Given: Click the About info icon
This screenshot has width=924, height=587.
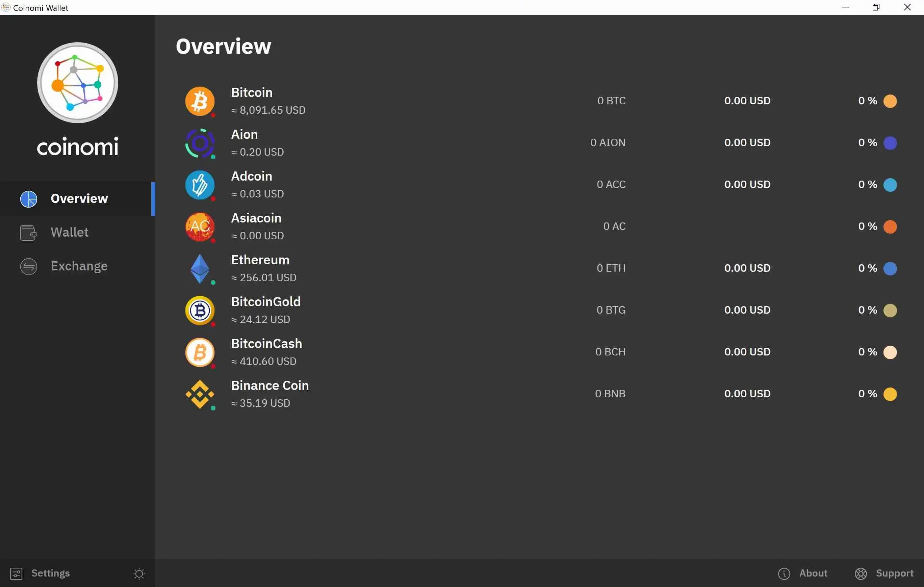Looking at the screenshot, I should pyautogui.click(x=784, y=573).
